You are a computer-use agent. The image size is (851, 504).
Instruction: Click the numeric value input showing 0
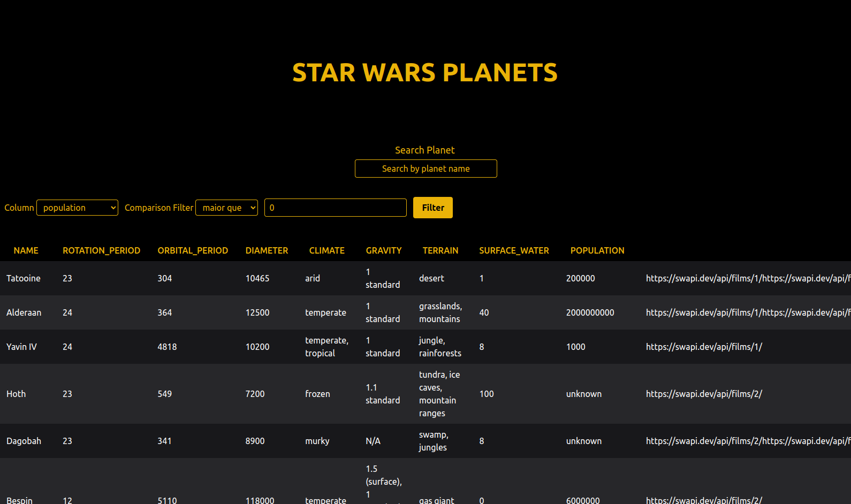pyautogui.click(x=336, y=208)
